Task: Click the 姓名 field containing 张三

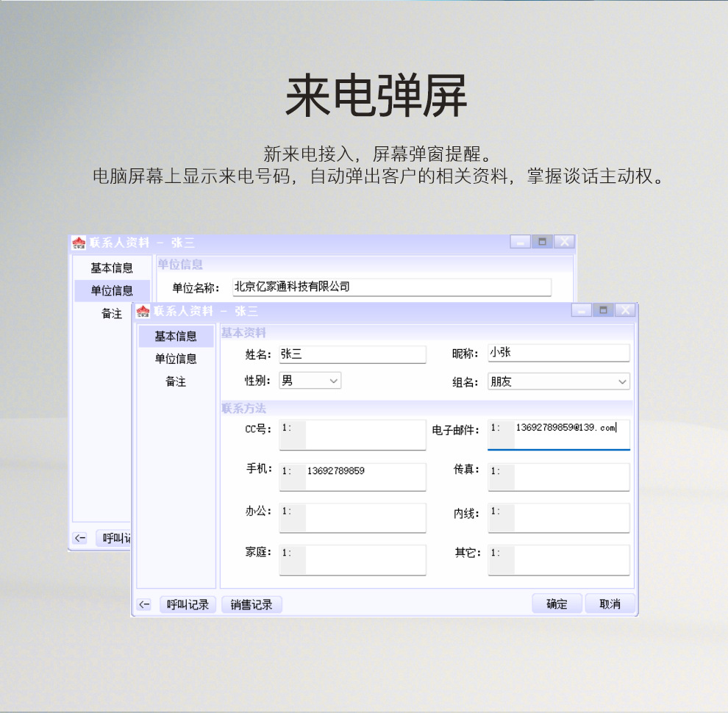Action: 352,354
